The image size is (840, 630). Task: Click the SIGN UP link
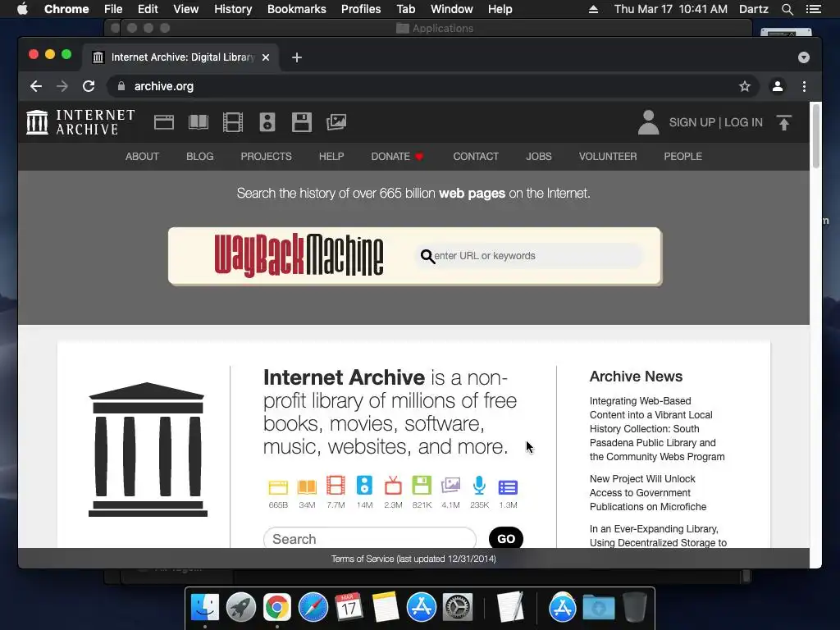[692, 122]
